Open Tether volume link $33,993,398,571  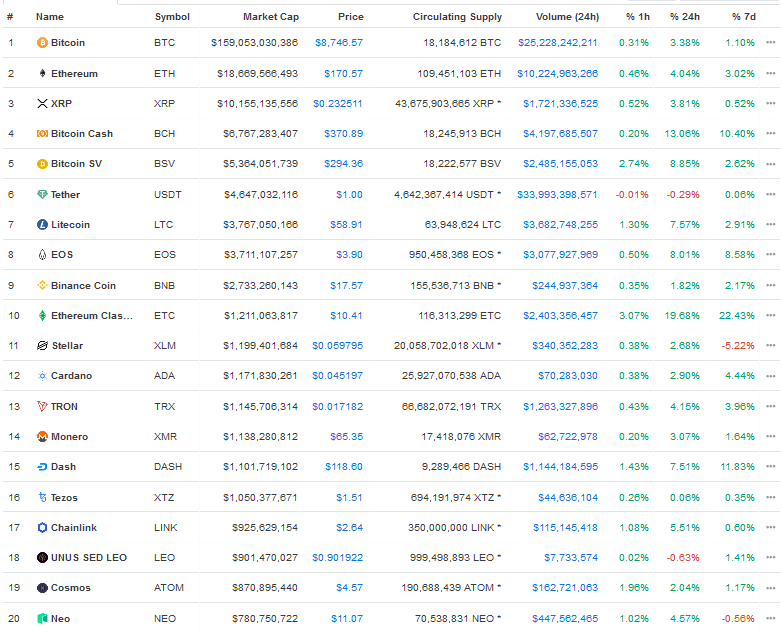pos(557,194)
